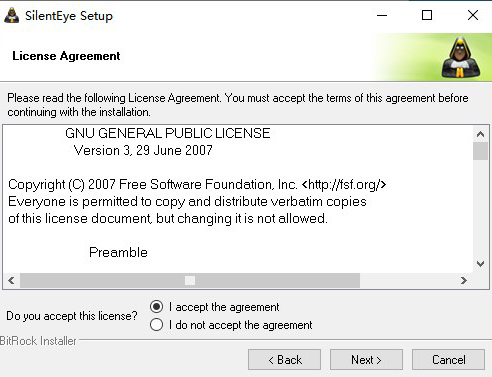Click inside the GNU license text area

(238, 199)
